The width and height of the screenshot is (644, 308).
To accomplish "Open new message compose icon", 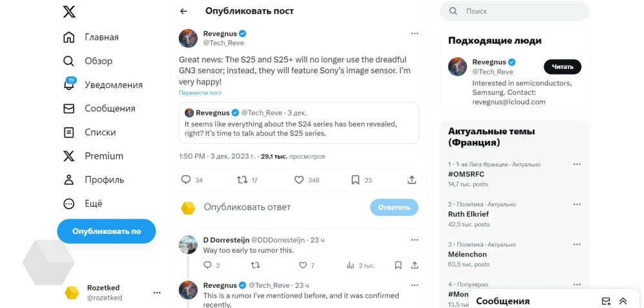I will coord(606,301).
